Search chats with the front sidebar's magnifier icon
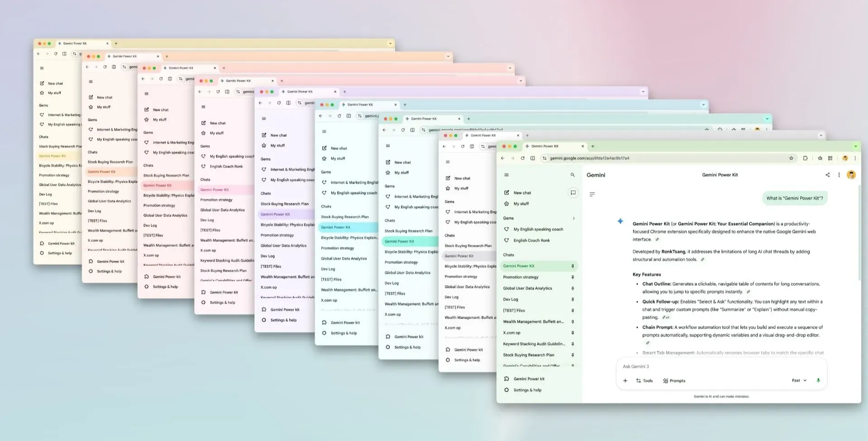The image size is (868, 441). click(x=573, y=175)
